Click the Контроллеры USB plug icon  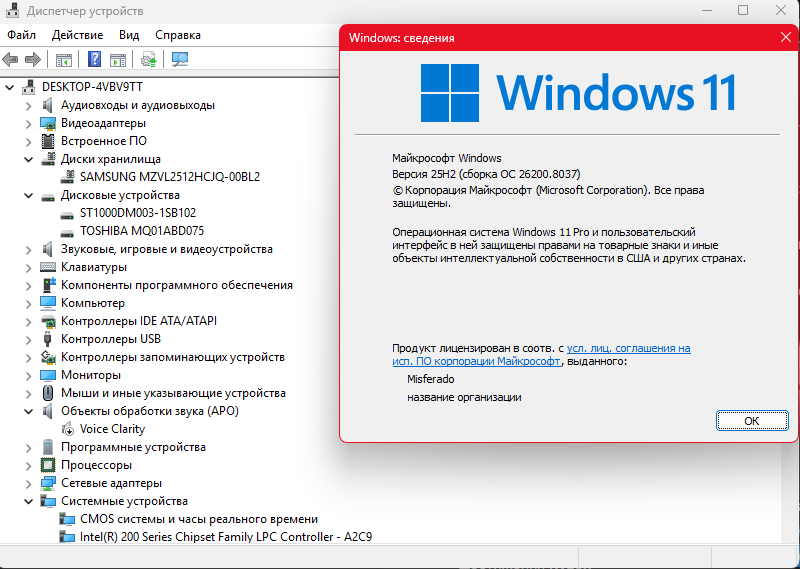[x=48, y=339]
